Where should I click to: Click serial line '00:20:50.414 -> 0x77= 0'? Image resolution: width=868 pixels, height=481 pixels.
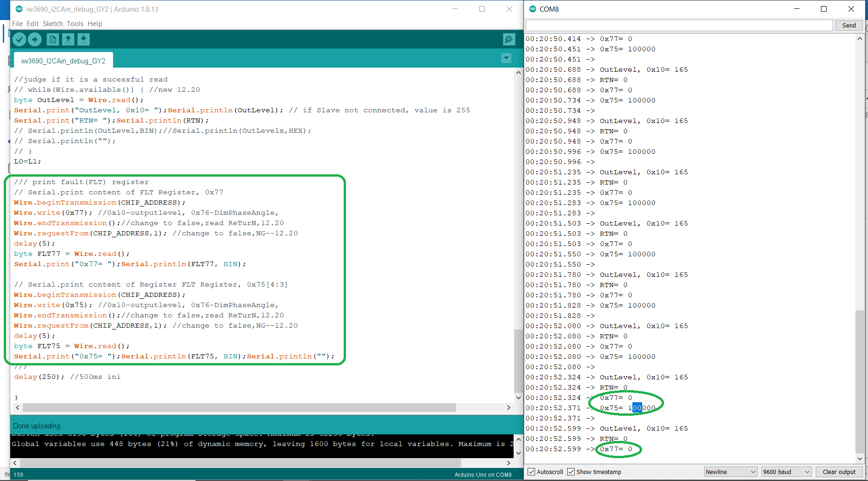coord(579,39)
